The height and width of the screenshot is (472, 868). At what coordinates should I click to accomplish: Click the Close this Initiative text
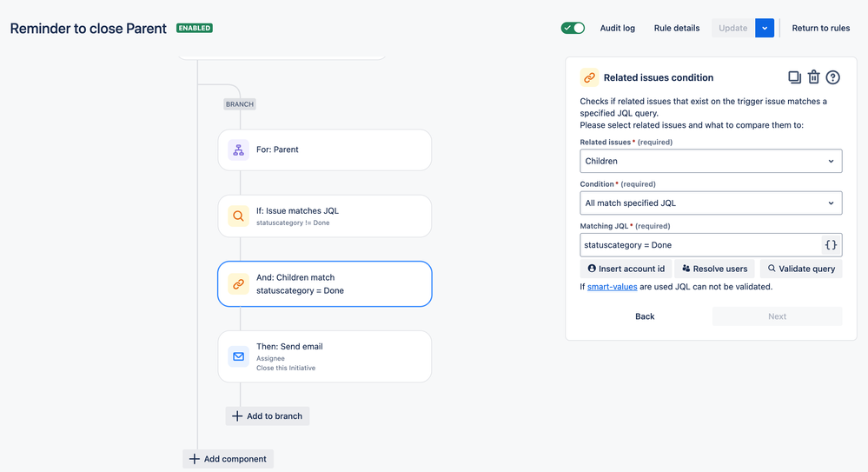pos(286,368)
